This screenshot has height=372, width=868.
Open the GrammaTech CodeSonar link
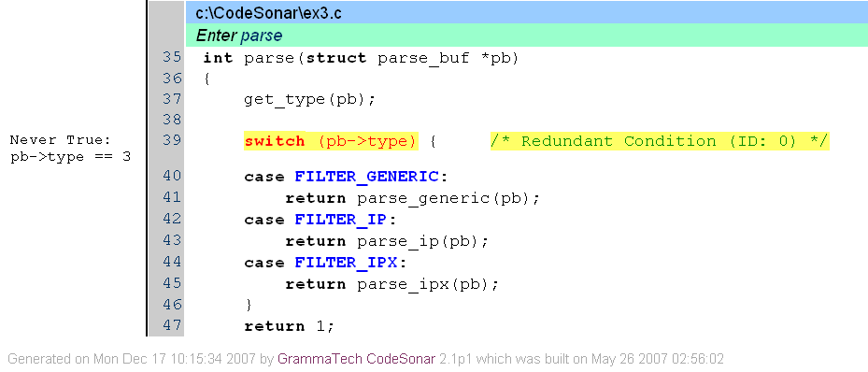[357, 359]
